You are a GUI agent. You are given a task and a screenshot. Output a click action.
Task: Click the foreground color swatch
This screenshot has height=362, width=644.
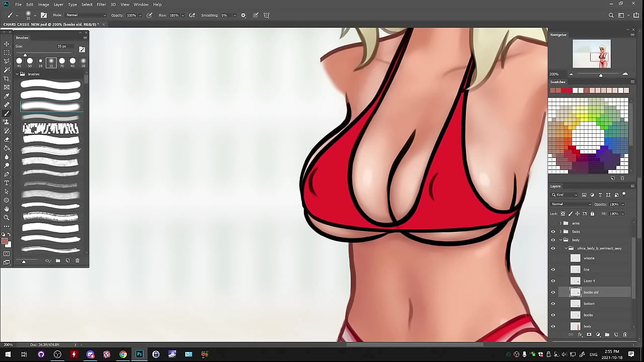coord(5,242)
